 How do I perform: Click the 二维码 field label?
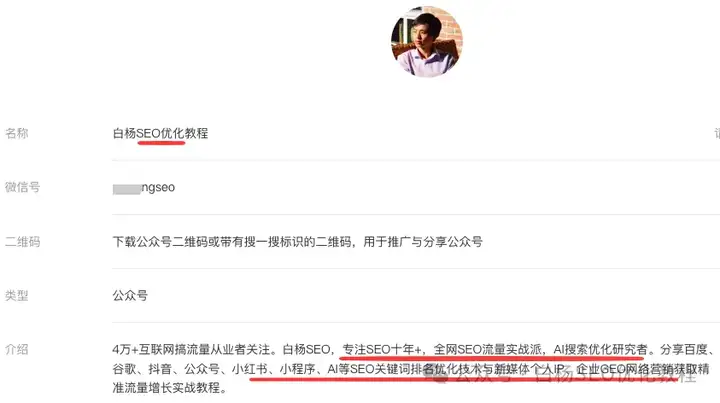click(22, 241)
